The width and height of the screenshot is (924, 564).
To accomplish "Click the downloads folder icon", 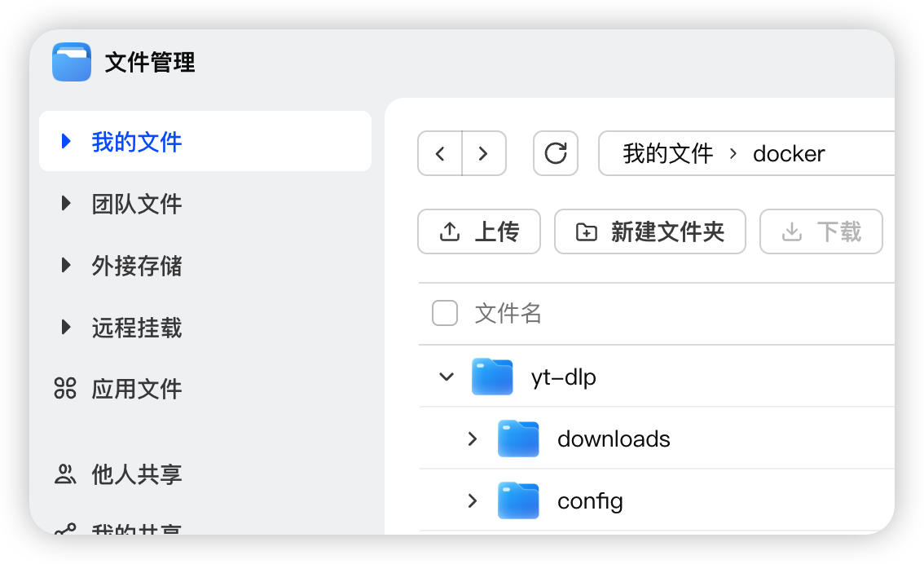I will 518,438.
